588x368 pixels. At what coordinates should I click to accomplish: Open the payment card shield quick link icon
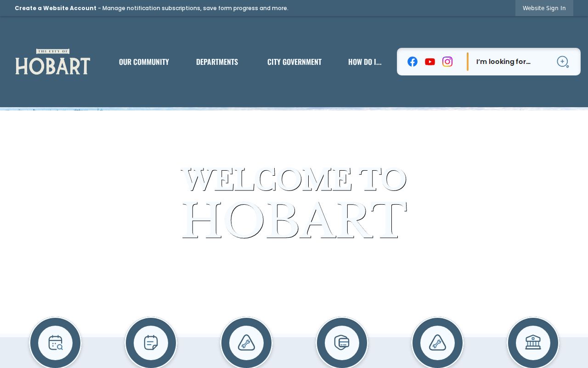pyautogui.click(x=342, y=343)
